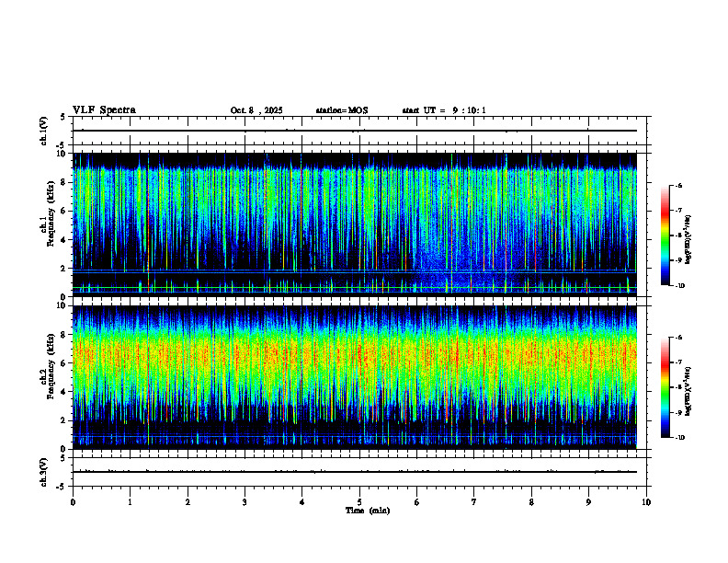Click the "2" kHz tick on ch.1 frequency axis
Viewport: 728px width, 563px height.
click(64, 268)
